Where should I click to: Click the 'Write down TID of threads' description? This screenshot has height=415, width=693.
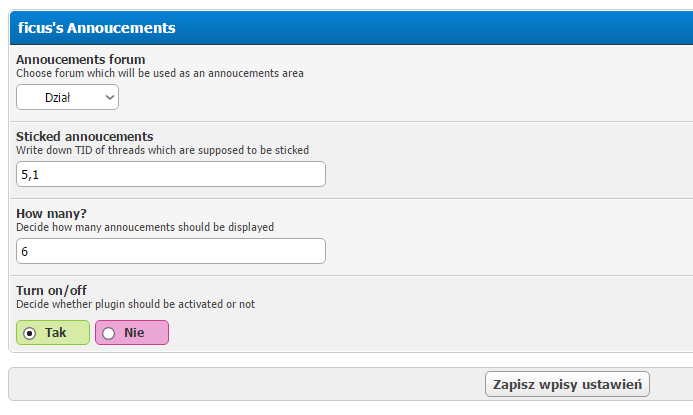point(163,150)
